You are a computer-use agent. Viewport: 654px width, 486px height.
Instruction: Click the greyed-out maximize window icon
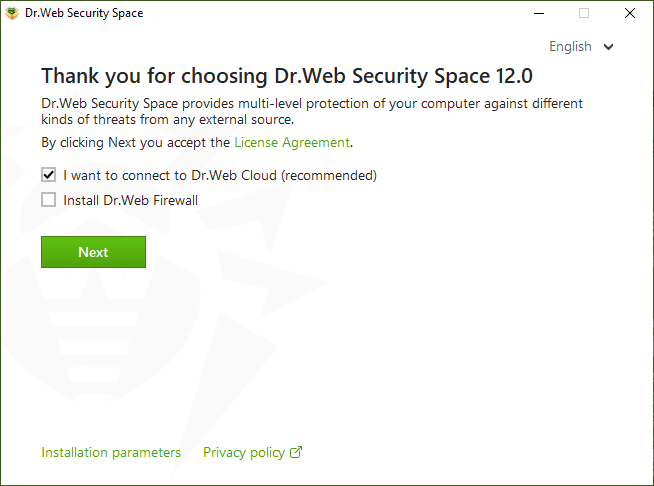[x=584, y=13]
